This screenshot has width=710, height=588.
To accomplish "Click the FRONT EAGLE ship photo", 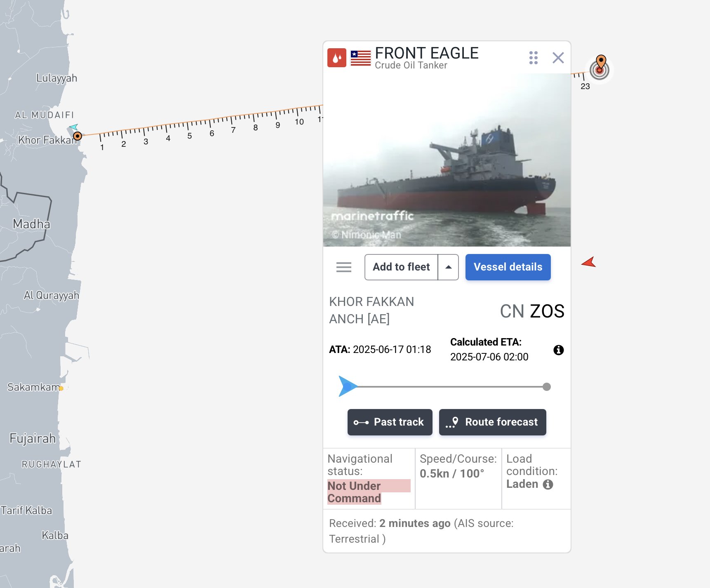I will pos(447,160).
